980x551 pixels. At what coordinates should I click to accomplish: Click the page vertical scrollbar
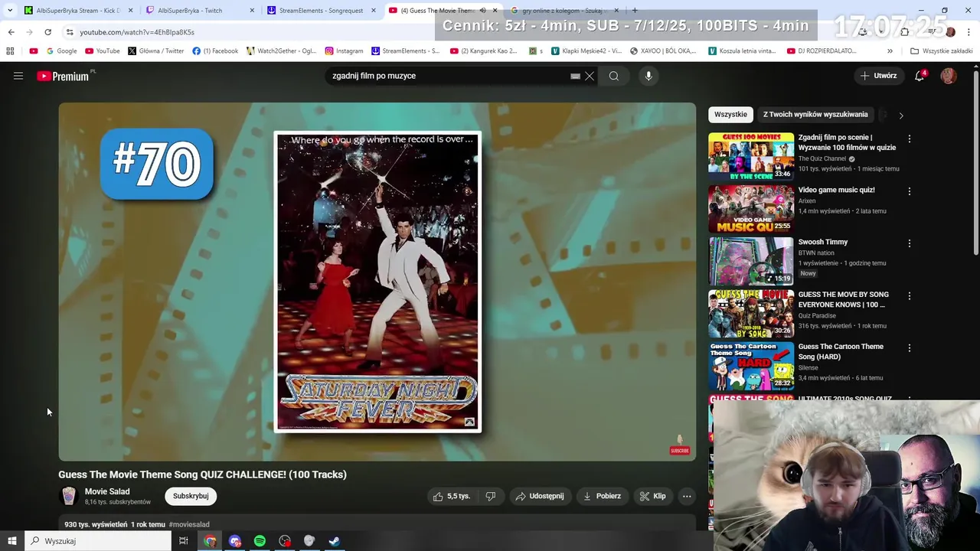point(976,165)
